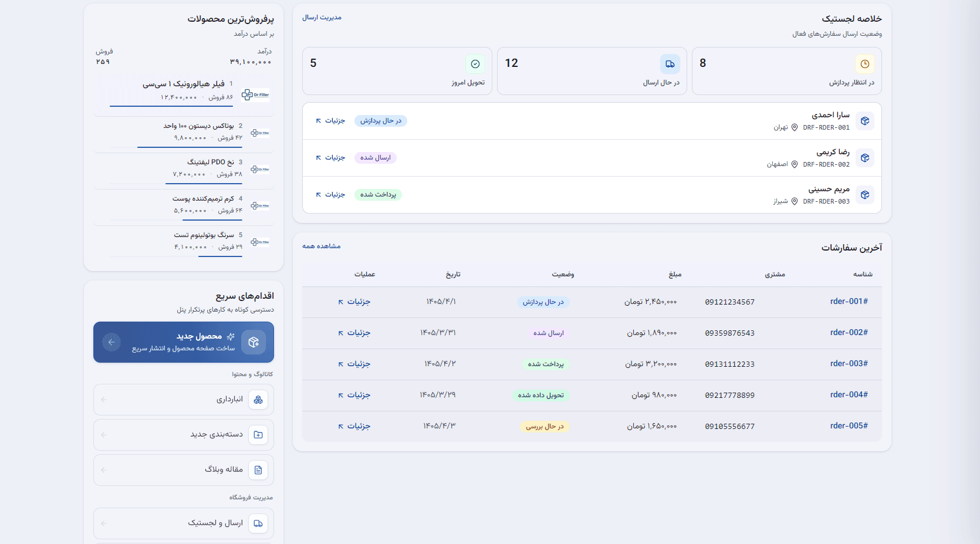Click the ارسال و لجستیک quick action

[184, 523]
